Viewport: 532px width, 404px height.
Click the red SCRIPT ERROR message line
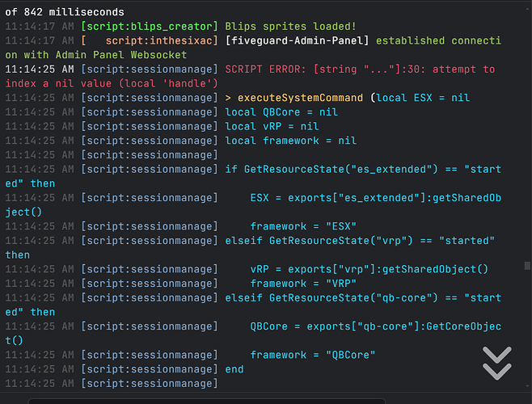pyautogui.click(x=360, y=69)
